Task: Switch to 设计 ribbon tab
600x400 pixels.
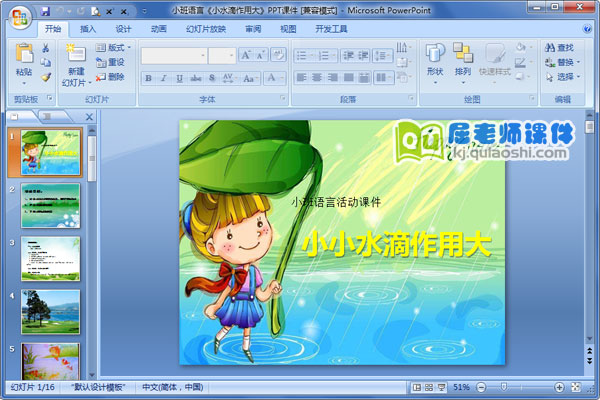Action: tap(124, 29)
